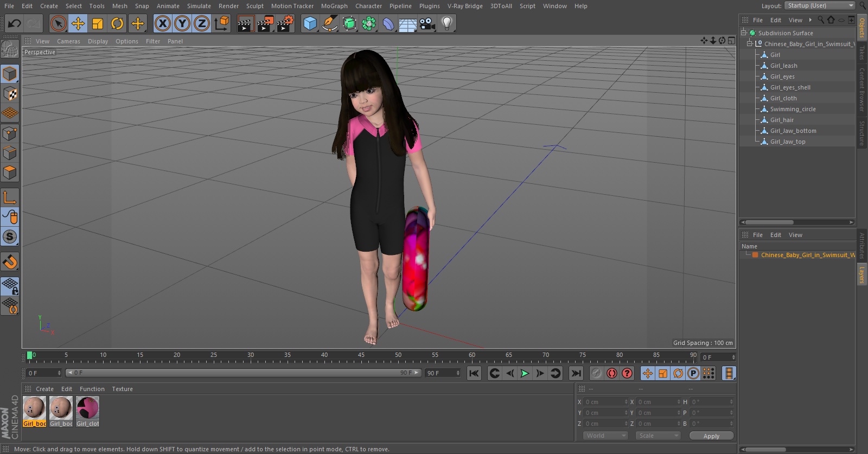Screen dimensions: 868x454
Task: Click the end frame field 90 F
Action: coord(443,373)
